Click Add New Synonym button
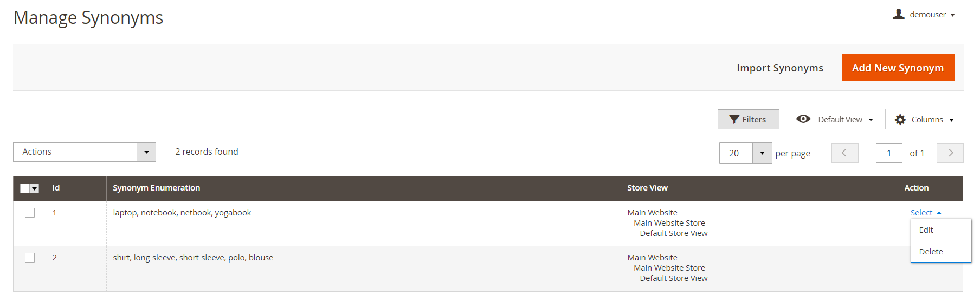This screenshot has height=308, width=980. [898, 68]
